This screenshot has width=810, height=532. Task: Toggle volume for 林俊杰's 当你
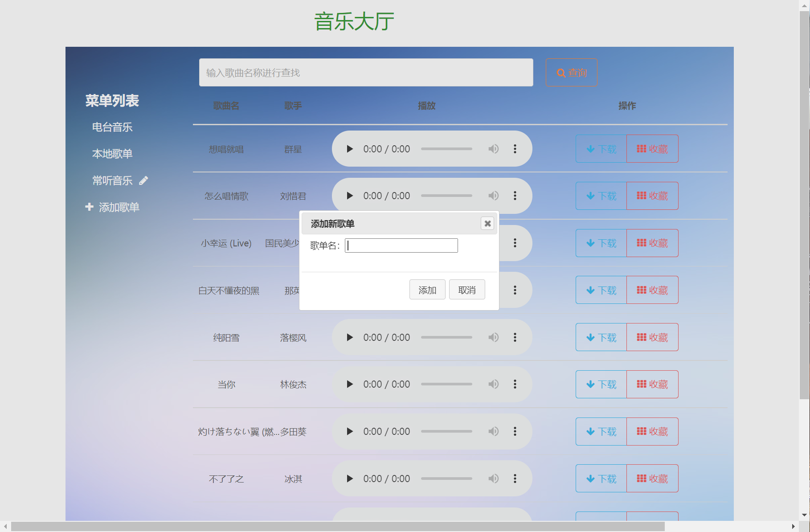point(493,384)
